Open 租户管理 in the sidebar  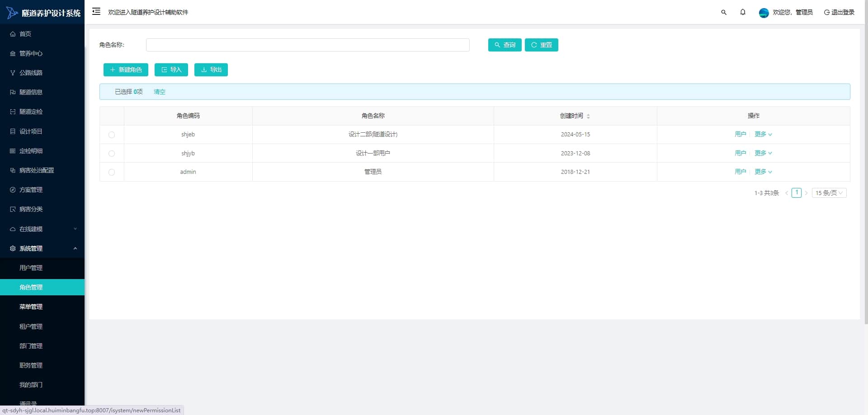point(42,326)
